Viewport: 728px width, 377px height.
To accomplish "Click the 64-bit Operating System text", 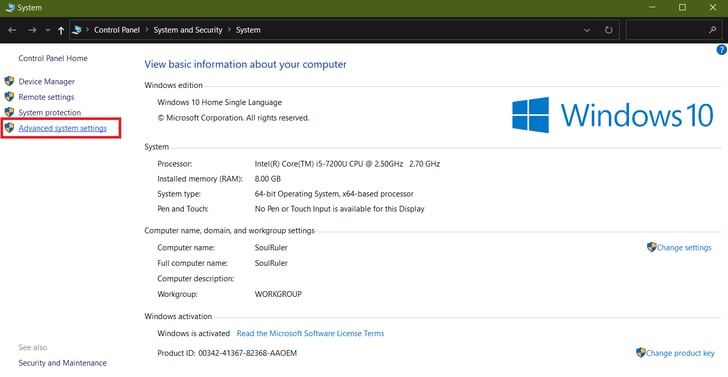I will point(334,194).
